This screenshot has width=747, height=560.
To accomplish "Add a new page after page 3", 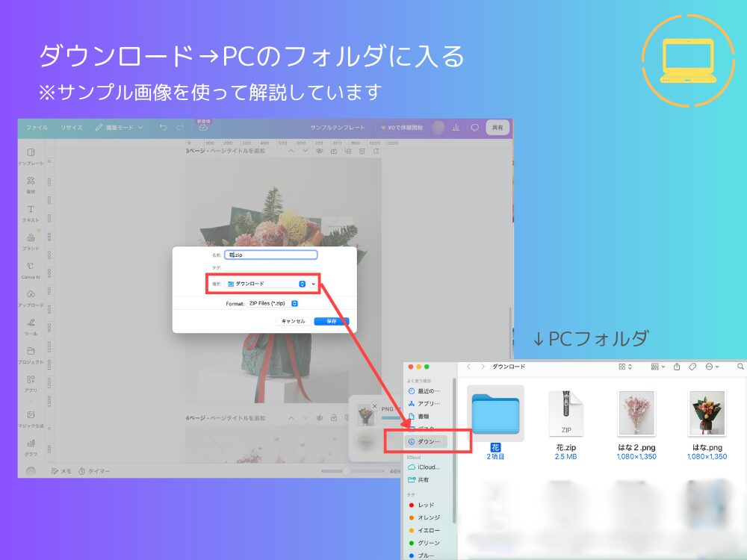I will (x=376, y=151).
